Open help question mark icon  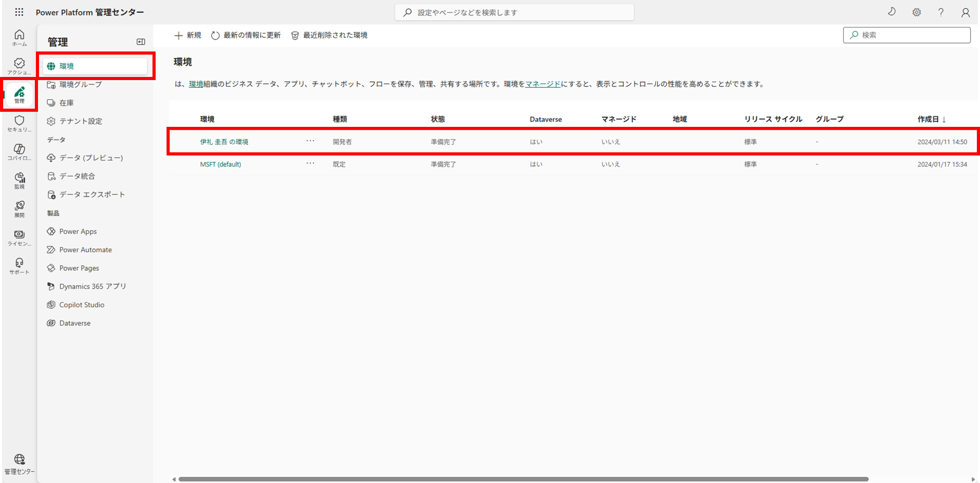coord(941,12)
